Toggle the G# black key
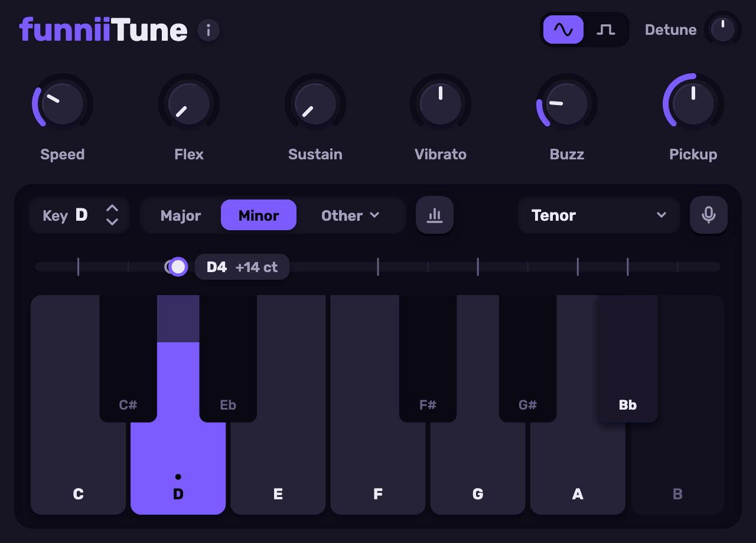 pos(527,358)
